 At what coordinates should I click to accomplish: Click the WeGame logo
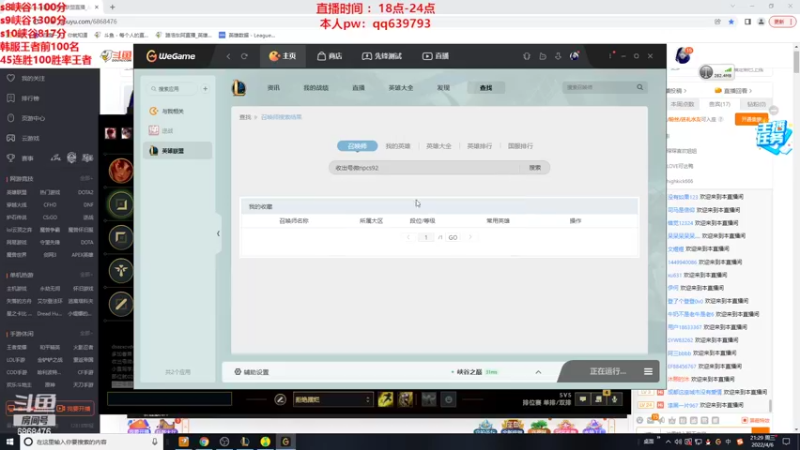click(x=171, y=56)
